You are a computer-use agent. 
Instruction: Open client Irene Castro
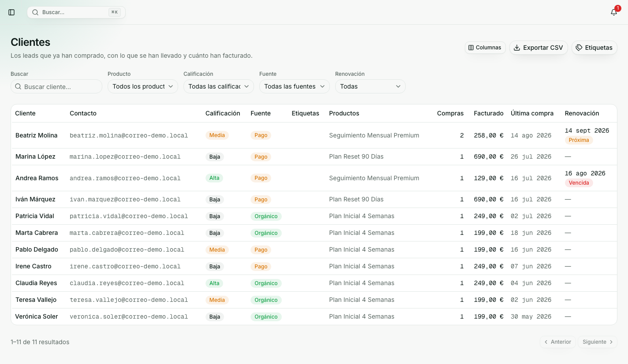(34, 266)
